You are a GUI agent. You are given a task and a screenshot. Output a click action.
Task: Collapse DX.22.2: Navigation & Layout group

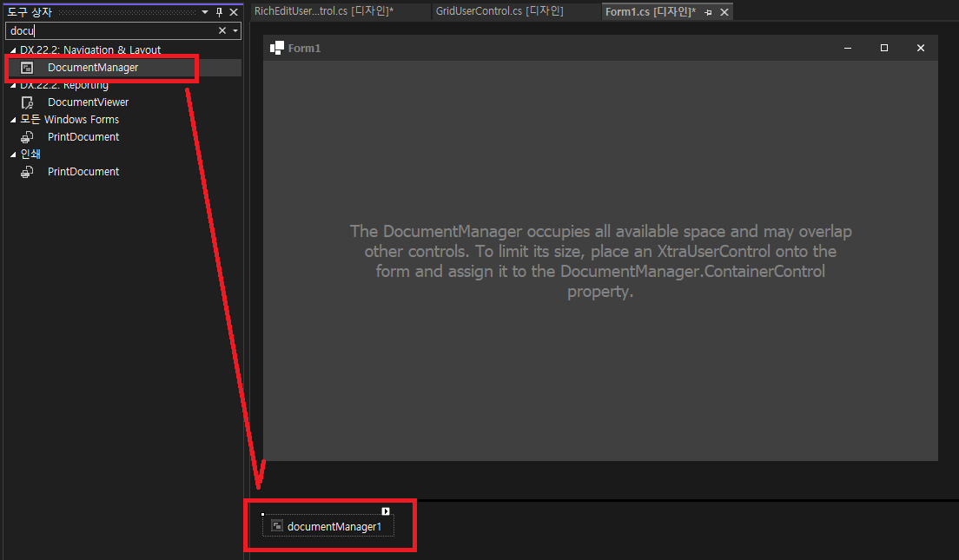coord(13,50)
